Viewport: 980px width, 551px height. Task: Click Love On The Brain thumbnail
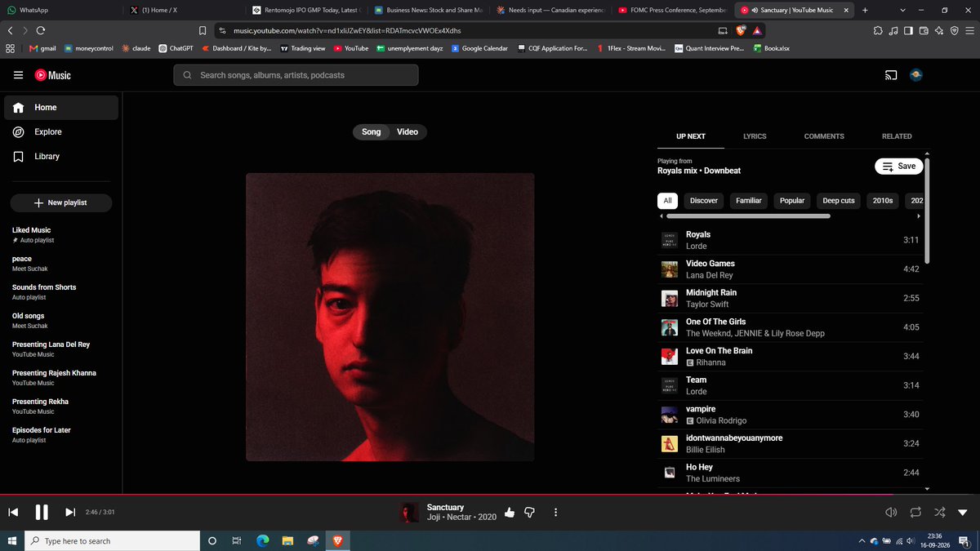click(670, 357)
